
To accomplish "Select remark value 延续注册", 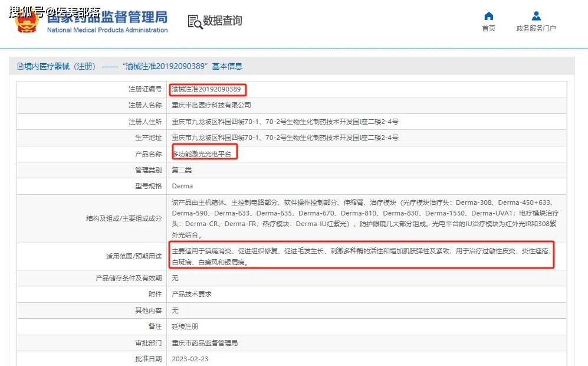I will 185,326.
